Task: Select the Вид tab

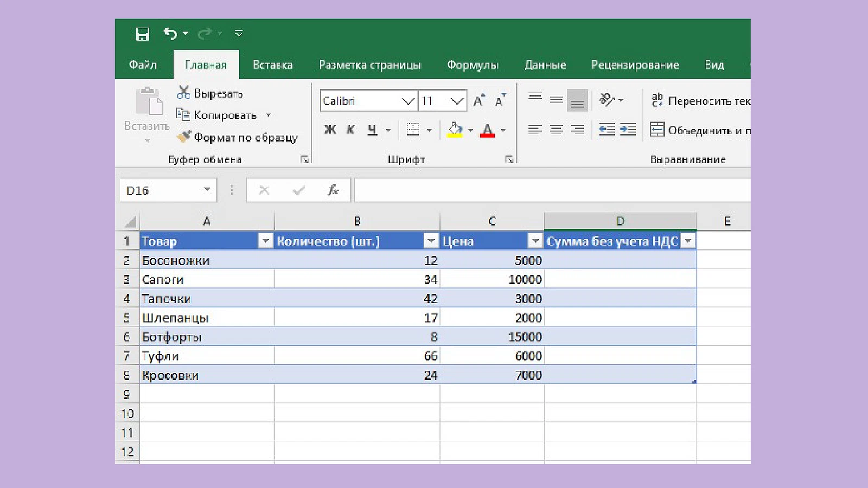Action: click(714, 65)
